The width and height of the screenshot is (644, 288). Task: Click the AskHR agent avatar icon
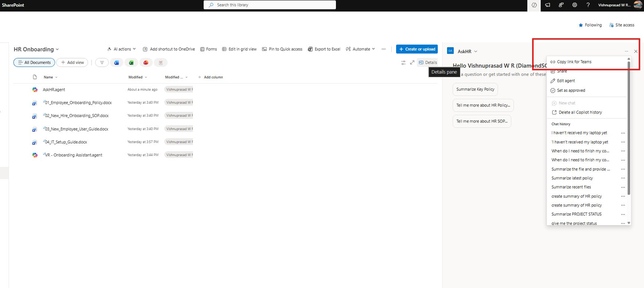coord(451,51)
